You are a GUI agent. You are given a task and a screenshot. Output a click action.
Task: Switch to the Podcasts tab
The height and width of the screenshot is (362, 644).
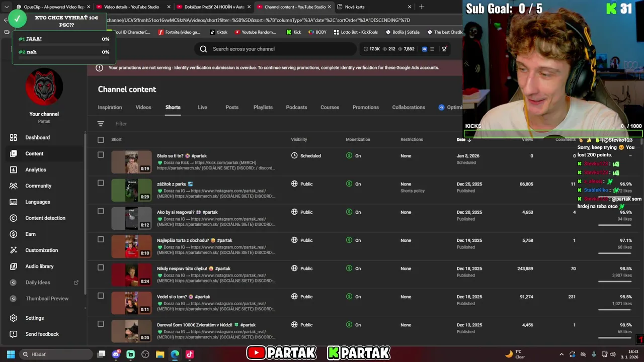click(x=296, y=107)
